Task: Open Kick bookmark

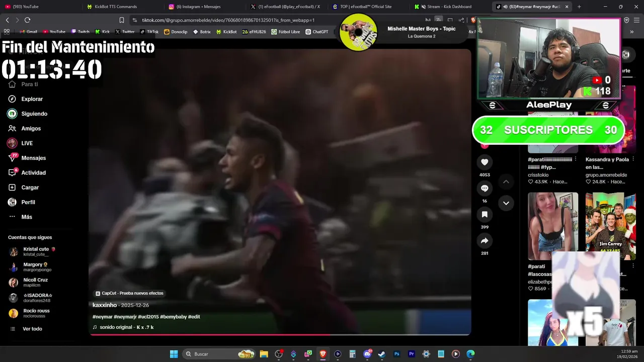Action: pos(102,32)
